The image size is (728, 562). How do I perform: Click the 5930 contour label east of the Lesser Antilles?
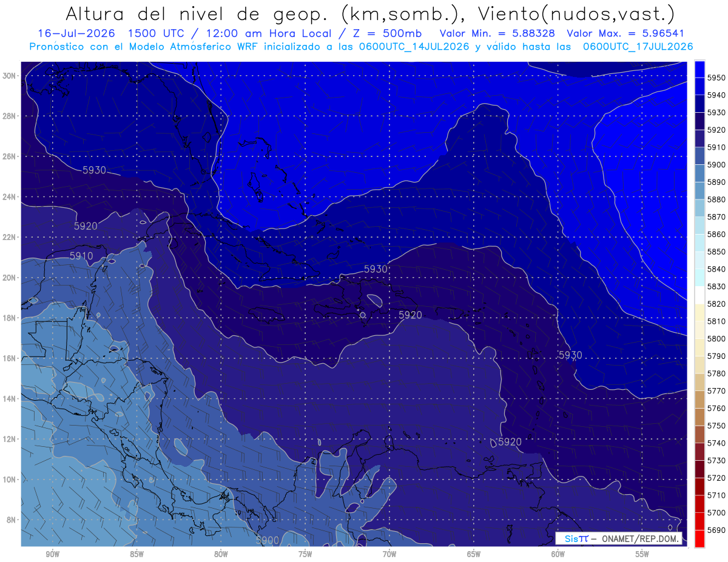(570, 355)
